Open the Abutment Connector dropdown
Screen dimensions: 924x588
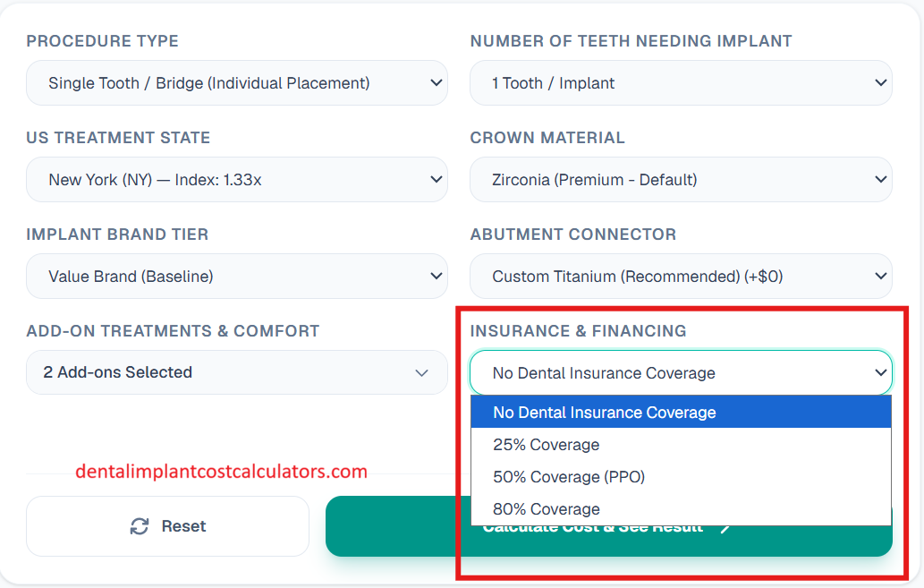681,277
